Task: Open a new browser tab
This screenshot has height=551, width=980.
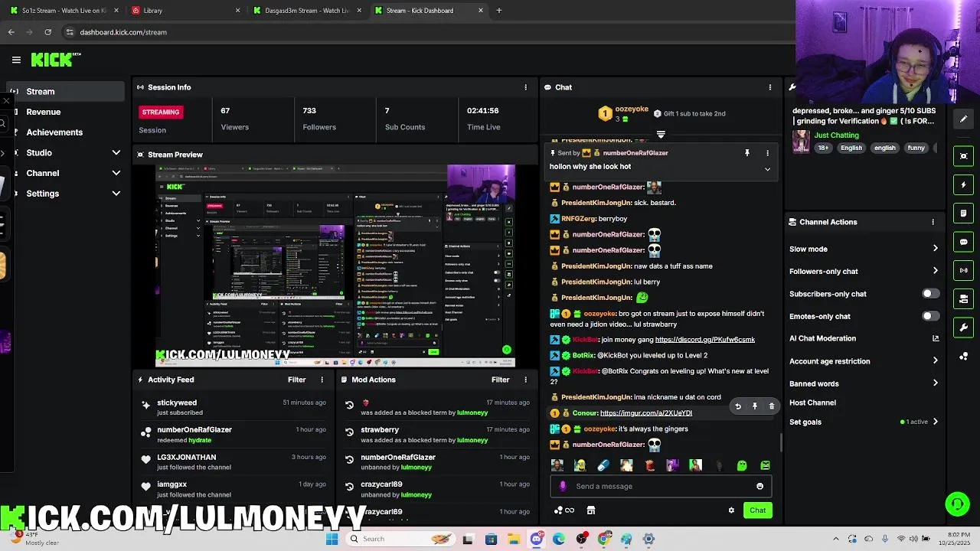Action: tap(498, 11)
